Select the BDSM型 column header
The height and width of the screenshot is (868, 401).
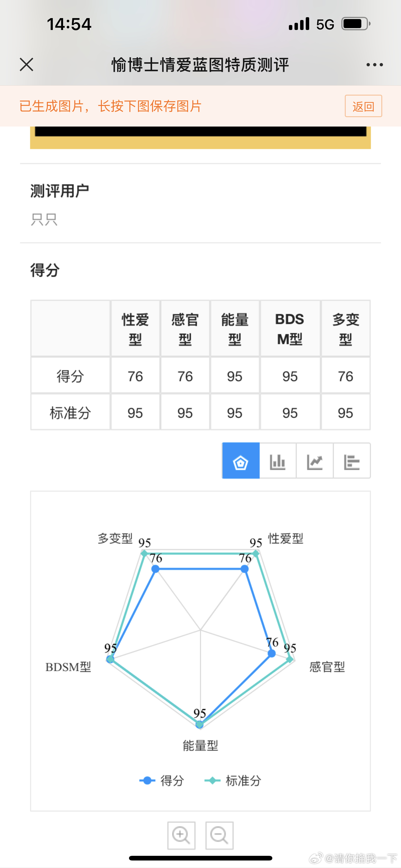(290, 328)
